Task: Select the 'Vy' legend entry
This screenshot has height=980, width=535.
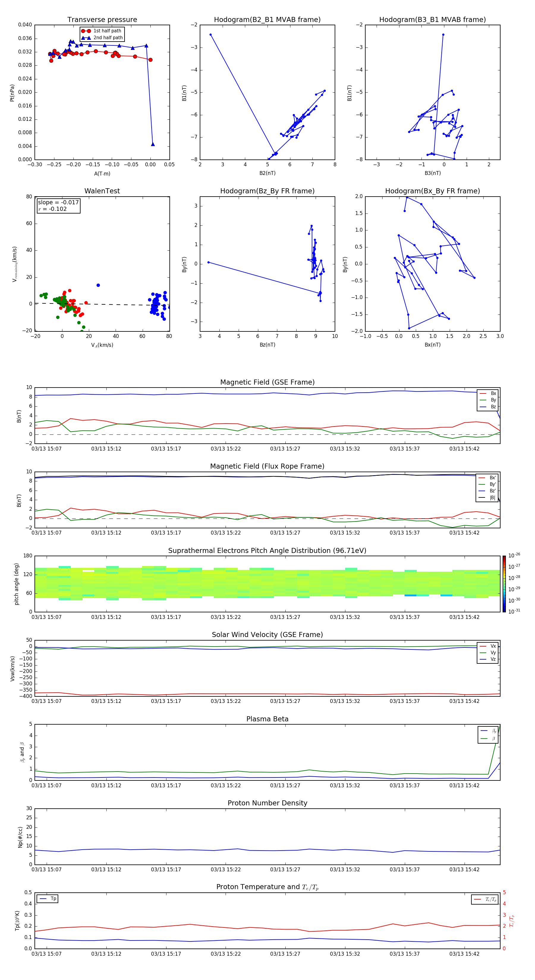Action: [488, 652]
